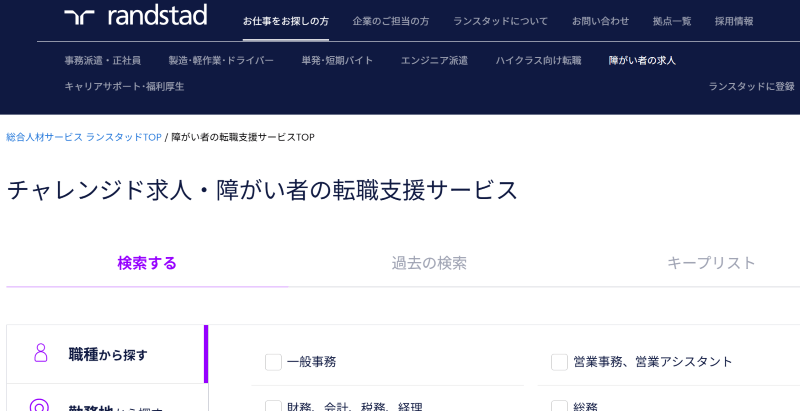Go to ランスタッドについて in the top navigation

(x=500, y=21)
